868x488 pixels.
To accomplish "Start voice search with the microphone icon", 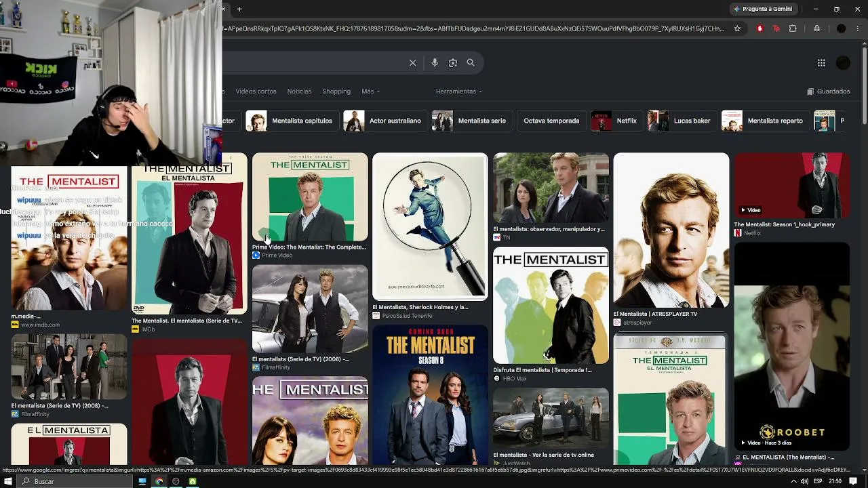I will [435, 63].
